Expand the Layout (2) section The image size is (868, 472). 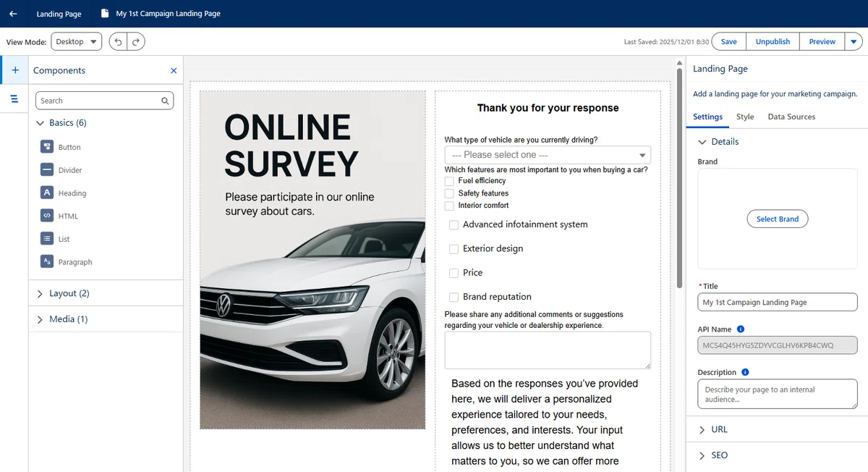tap(41, 293)
